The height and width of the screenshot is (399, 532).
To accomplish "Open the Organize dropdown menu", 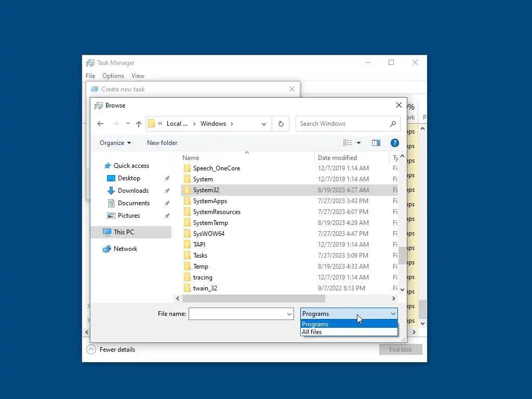I will (x=115, y=143).
